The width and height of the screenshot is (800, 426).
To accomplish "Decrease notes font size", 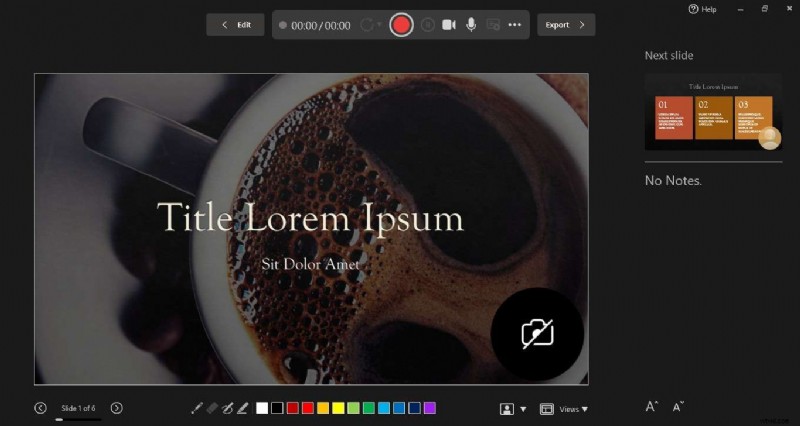I will (677, 406).
